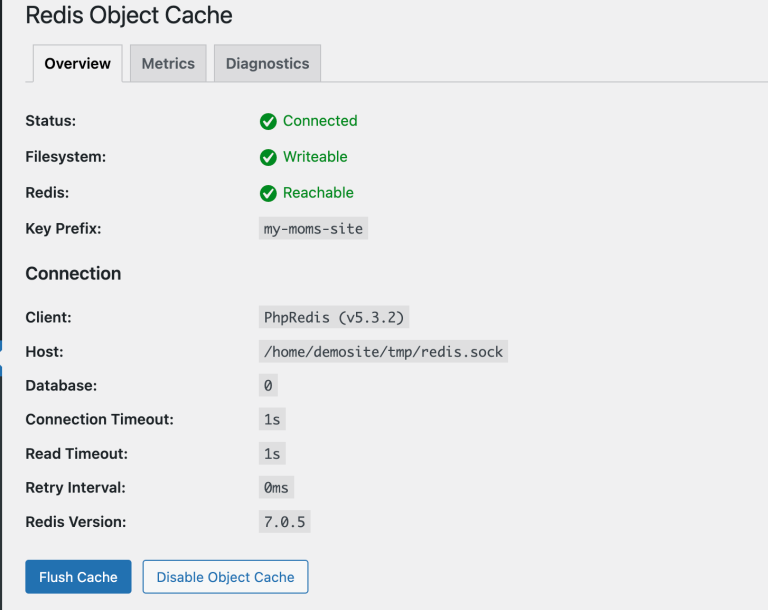Viewport: 768px width, 610px height.
Task: Select the my-moms-site key prefix value
Action: coord(313,229)
